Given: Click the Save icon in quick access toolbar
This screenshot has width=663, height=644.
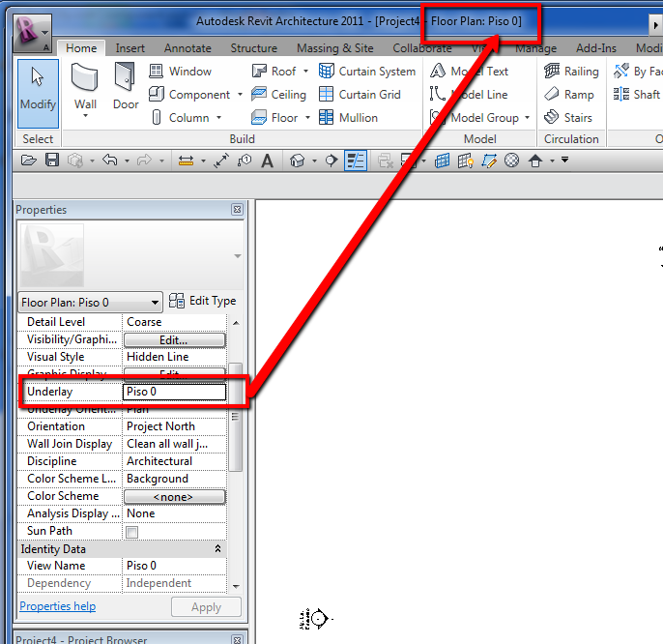Looking at the screenshot, I should (52, 161).
